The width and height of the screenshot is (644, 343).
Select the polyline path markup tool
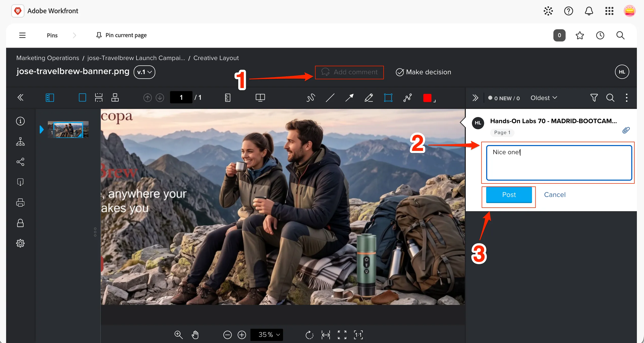pyautogui.click(x=408, y=98)
